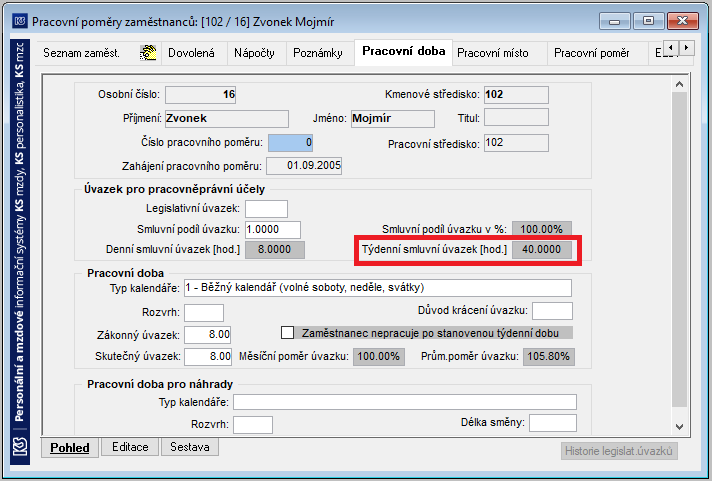Click the Sestava button
Screen dimensions: 712x481
[x=190, y=447]
